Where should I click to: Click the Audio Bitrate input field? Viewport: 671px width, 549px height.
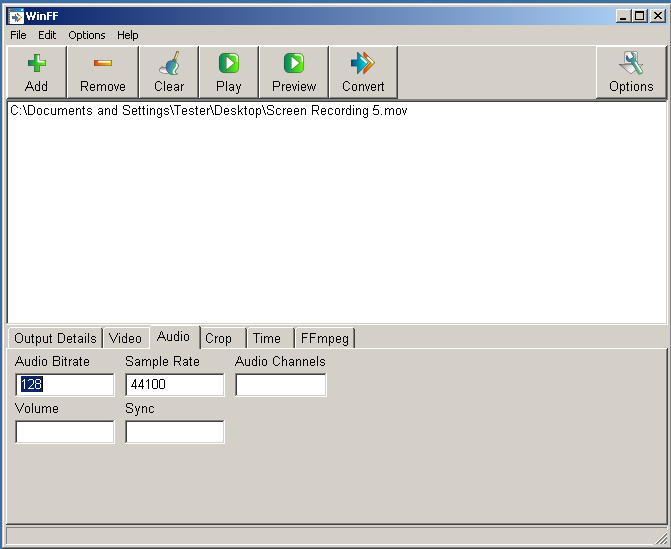point(65,384)
